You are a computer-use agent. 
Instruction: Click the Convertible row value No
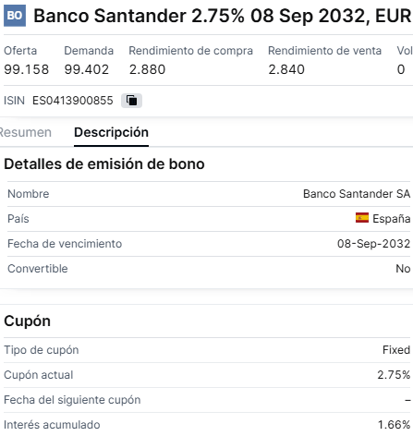(403, 268)
